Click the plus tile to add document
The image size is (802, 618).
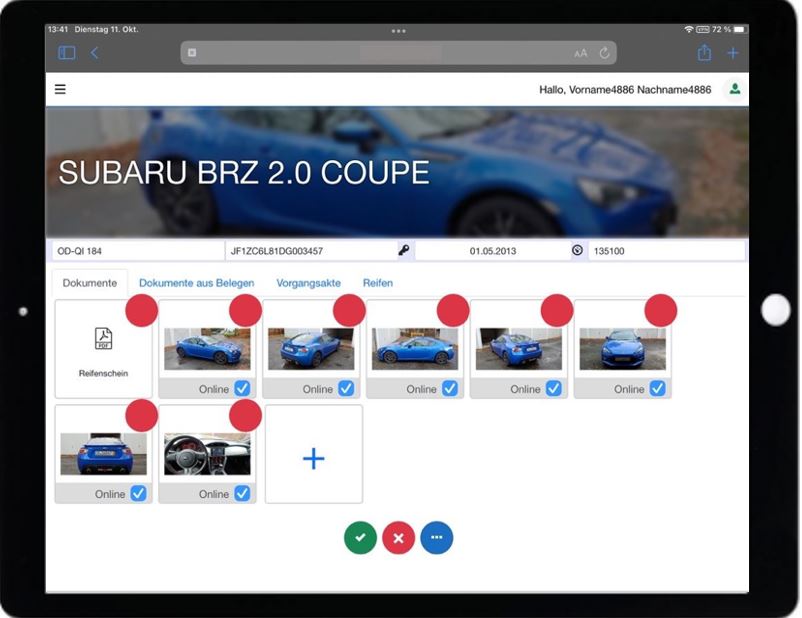[x=313, y=458]
